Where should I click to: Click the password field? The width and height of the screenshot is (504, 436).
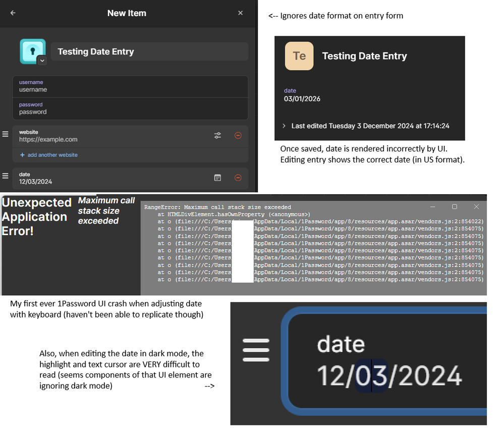tap(130, 108)
